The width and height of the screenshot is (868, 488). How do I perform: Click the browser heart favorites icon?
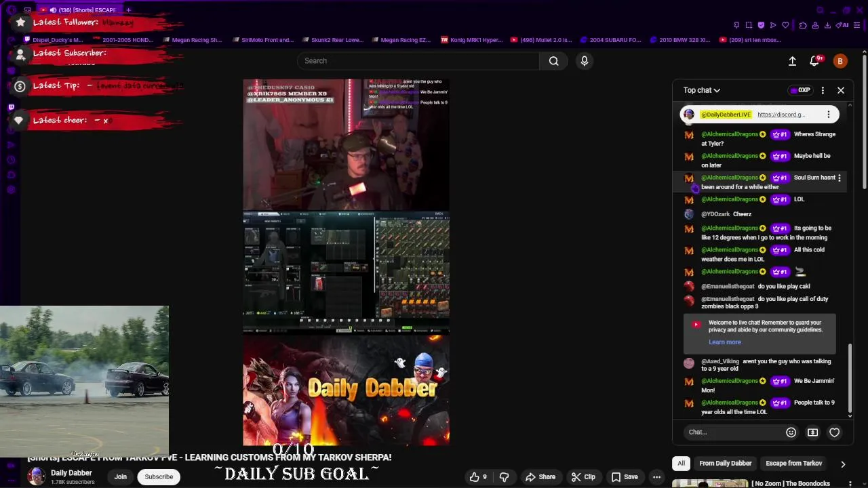(785, 25)
